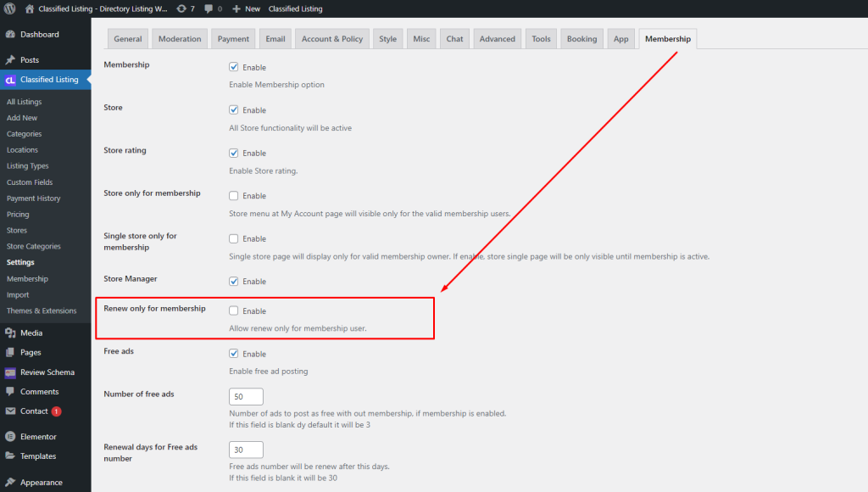
Task: Open Store Categories submenu link
Action: coord(34,247)
